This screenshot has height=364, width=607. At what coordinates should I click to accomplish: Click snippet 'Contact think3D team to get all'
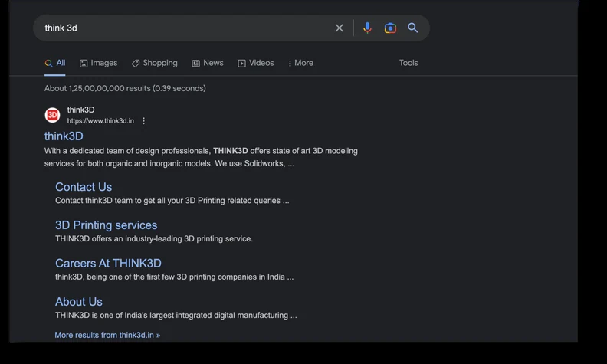pos(172,201)
